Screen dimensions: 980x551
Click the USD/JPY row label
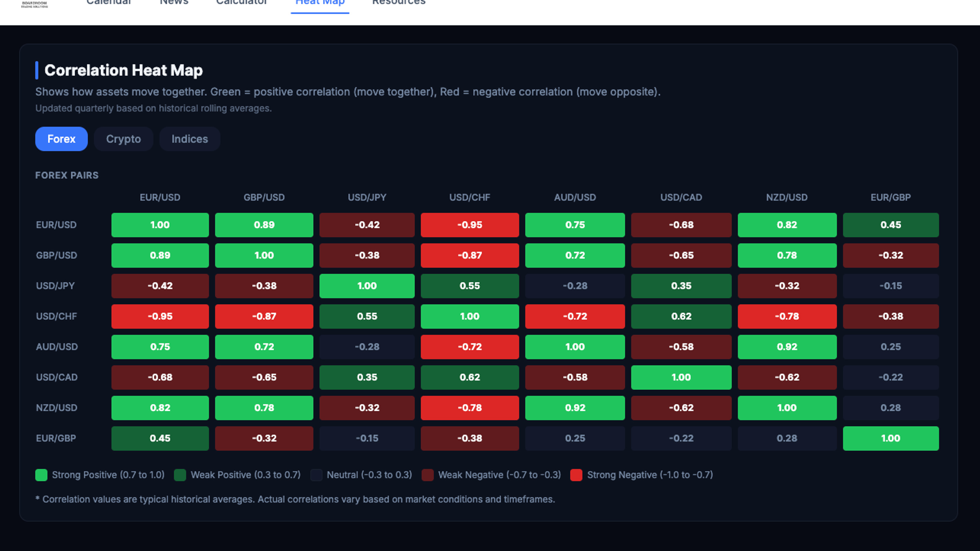tap(56, 286)
